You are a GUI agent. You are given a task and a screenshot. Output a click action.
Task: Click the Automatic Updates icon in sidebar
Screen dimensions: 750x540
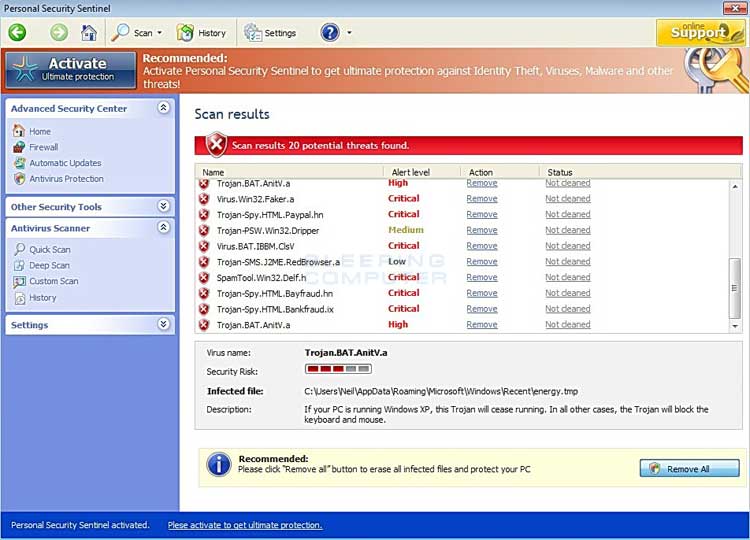click(19, 163)
